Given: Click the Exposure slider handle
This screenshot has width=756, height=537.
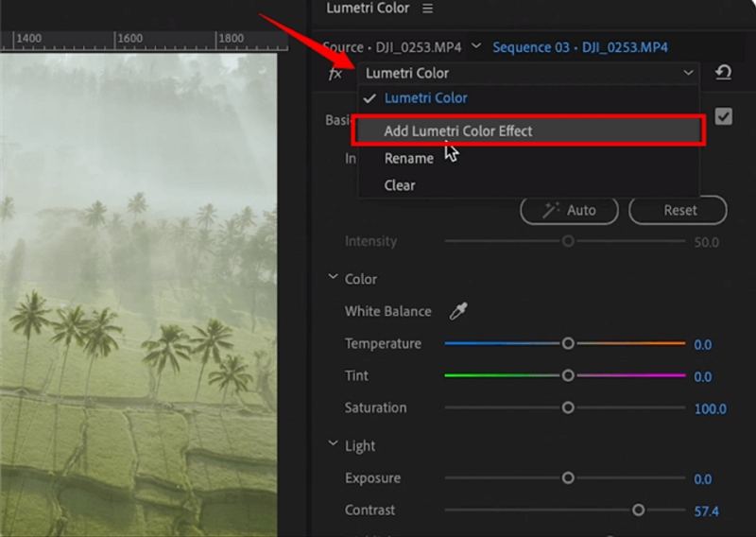Looking at the screenshot, I should [x=568, y=478].
